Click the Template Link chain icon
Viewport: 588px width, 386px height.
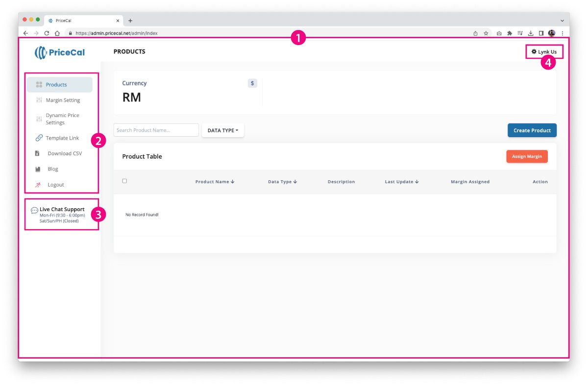[x=39, y=138]
